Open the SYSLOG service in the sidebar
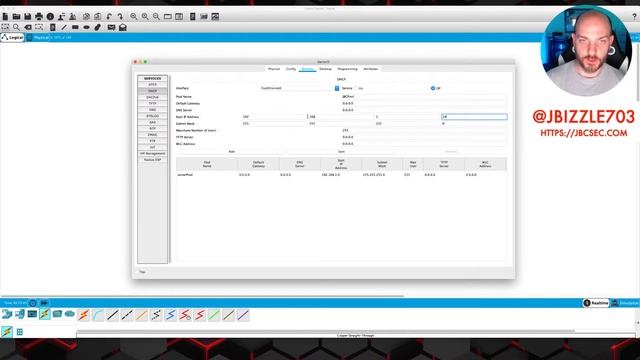The width and height of the screenshot is (640, 360). (152, 116)
